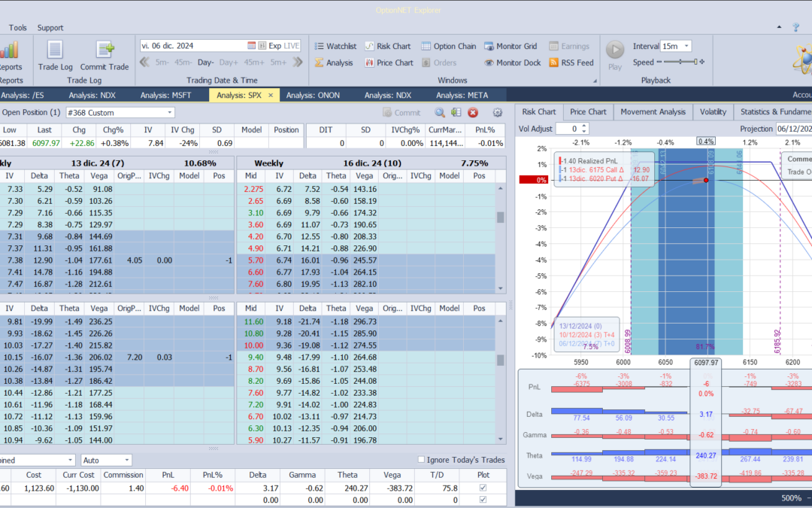Select the Risk Chart tab in chart panel
Viewport: 812px width, 508px height.
coord(538,112)
